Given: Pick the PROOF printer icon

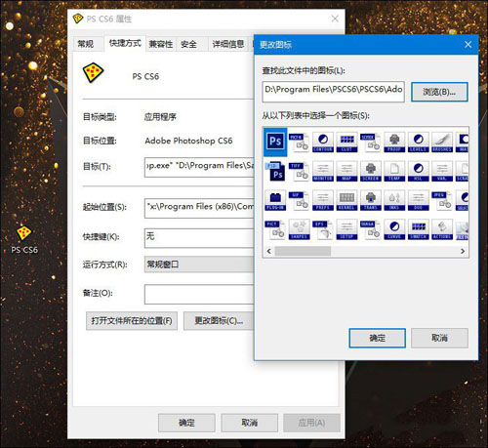Looking at the screenshot, I should 394,143.
